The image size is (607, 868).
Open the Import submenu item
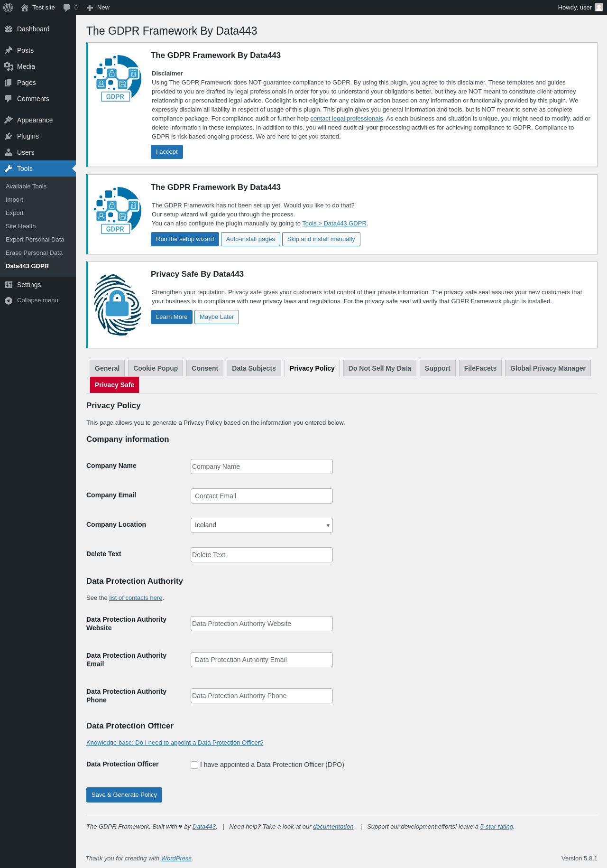(14, 200)
